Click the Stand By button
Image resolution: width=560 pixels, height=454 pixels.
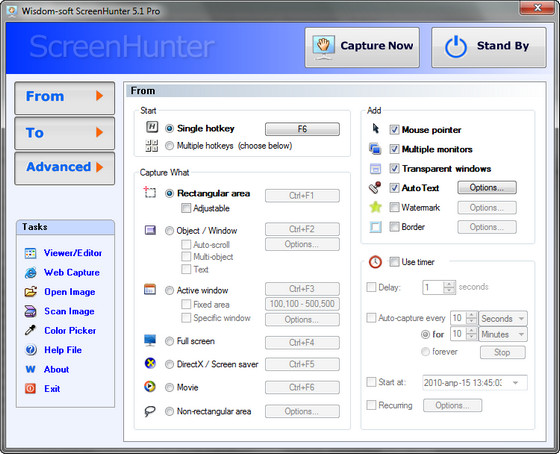coord(489,47)
